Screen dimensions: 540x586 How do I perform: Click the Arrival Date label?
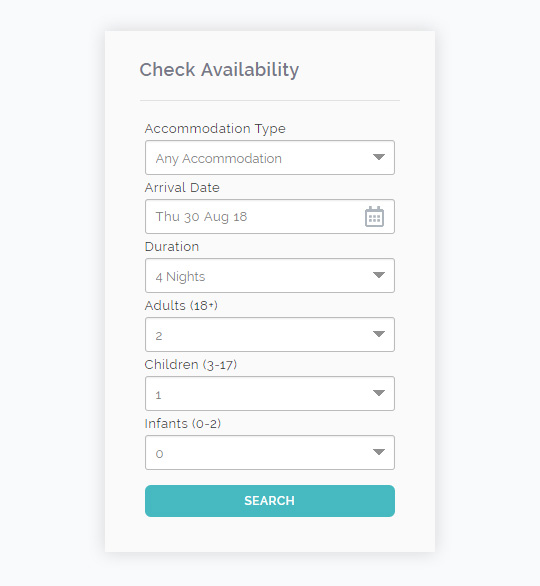(x=182, y=187)
